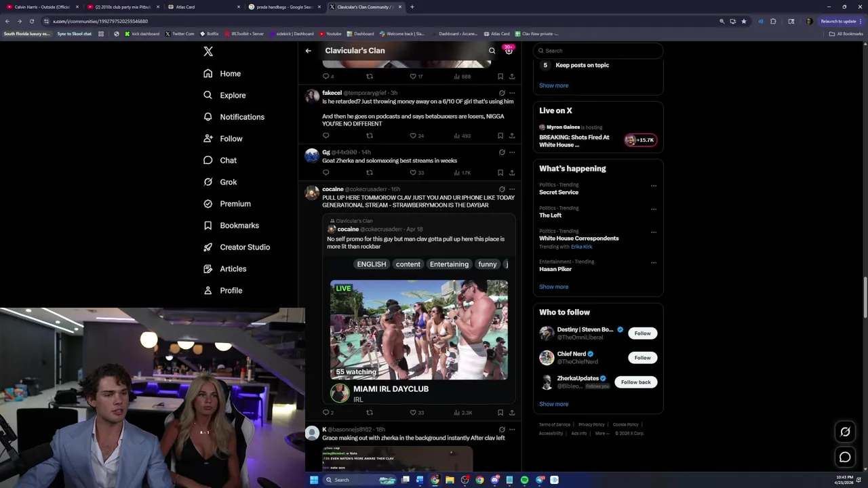The height and width of the screenshot is (488, 868).
Task: Open Spotify from the taskbar
Action: pyautogui.click(x=524, y=480)
